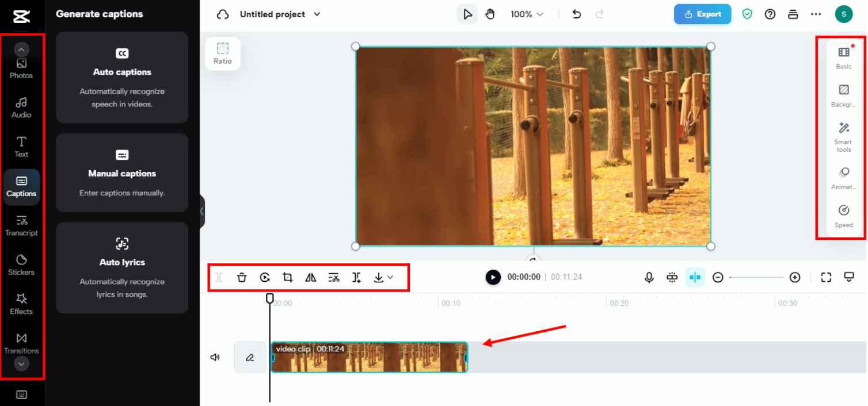The width and height of the screenshot is (868, 406).
Task: Open the Photos sidebar panel
Action: click(21, 69)
